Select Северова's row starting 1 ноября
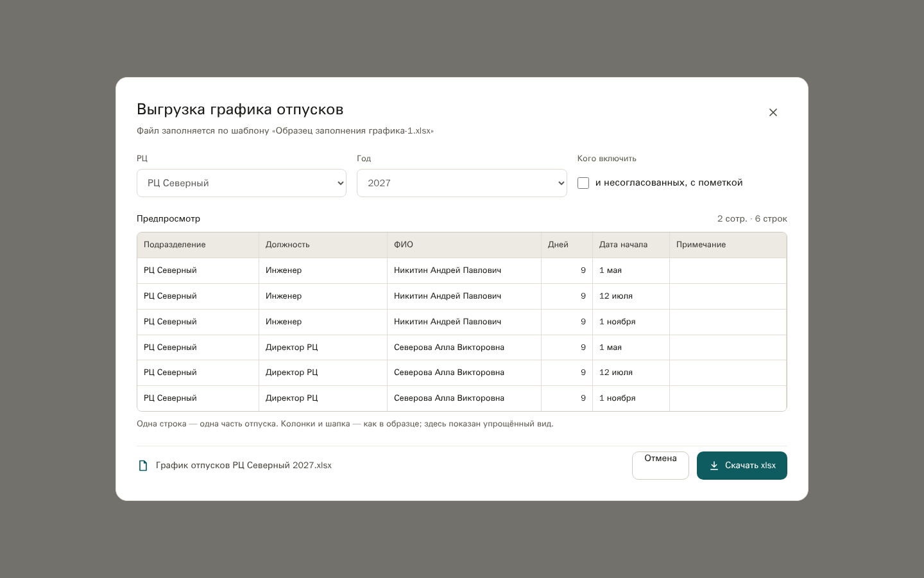Image resolution: width=924 pixels, height=578 pixels. coord(461,398)
